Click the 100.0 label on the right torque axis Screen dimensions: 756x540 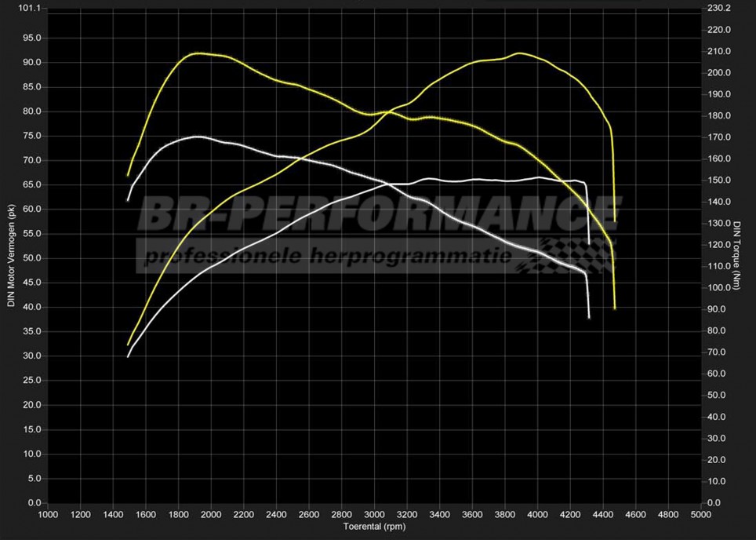click(x=718, y=288)
